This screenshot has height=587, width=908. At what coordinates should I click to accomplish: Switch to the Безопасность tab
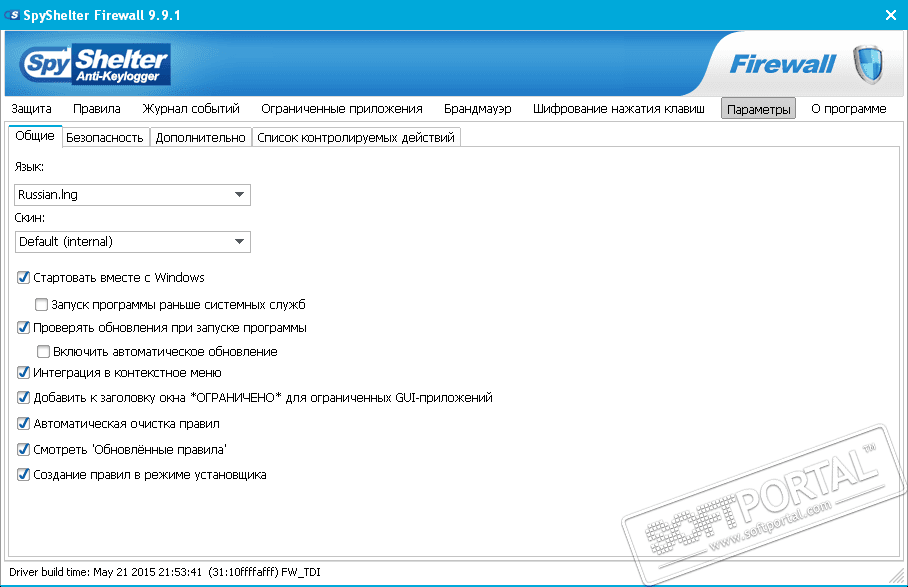coord(105,138)
